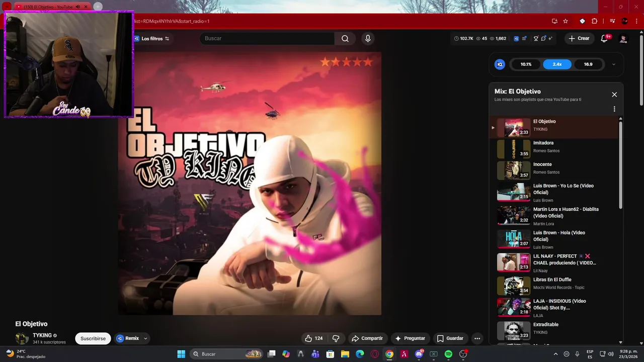The width and height of the screenshot is (644, 362).
Task: Open the Chrome extensions puzzle icon
Action: pos(595,21)
